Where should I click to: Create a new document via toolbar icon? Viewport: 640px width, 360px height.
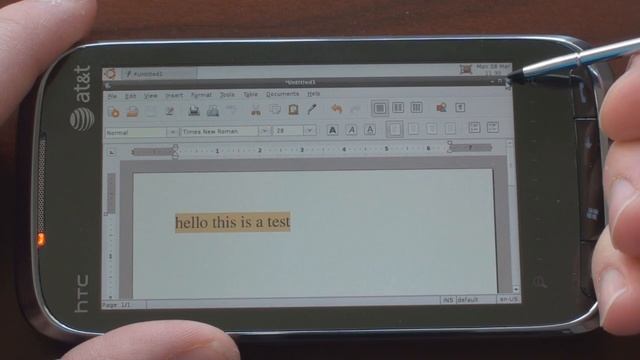tap(115, 111)
